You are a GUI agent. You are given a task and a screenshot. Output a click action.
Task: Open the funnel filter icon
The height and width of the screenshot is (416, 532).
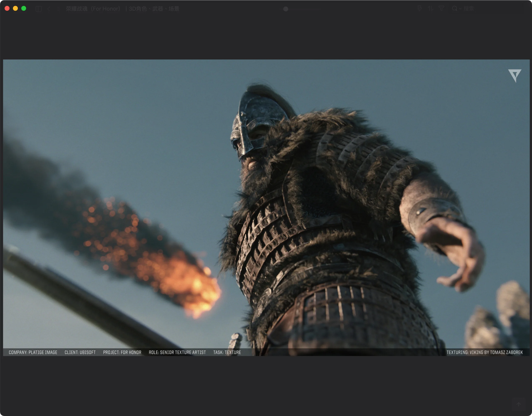click(x=441, y=9)
